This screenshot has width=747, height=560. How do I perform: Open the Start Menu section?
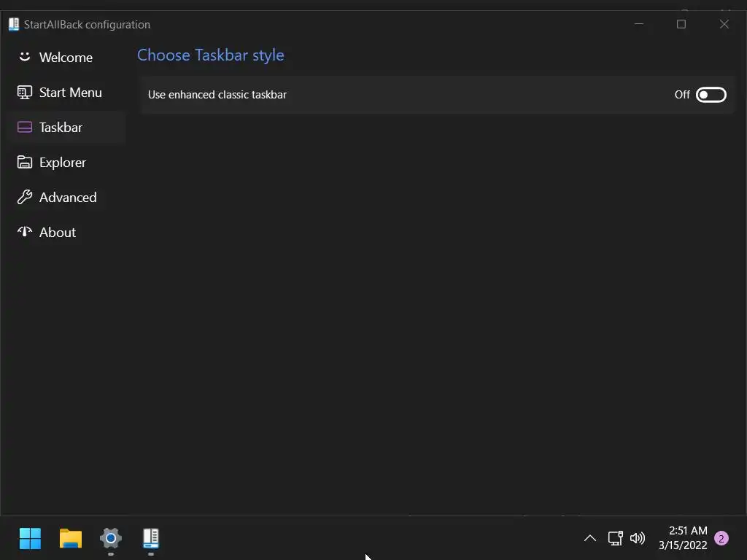tap(66, 93)
